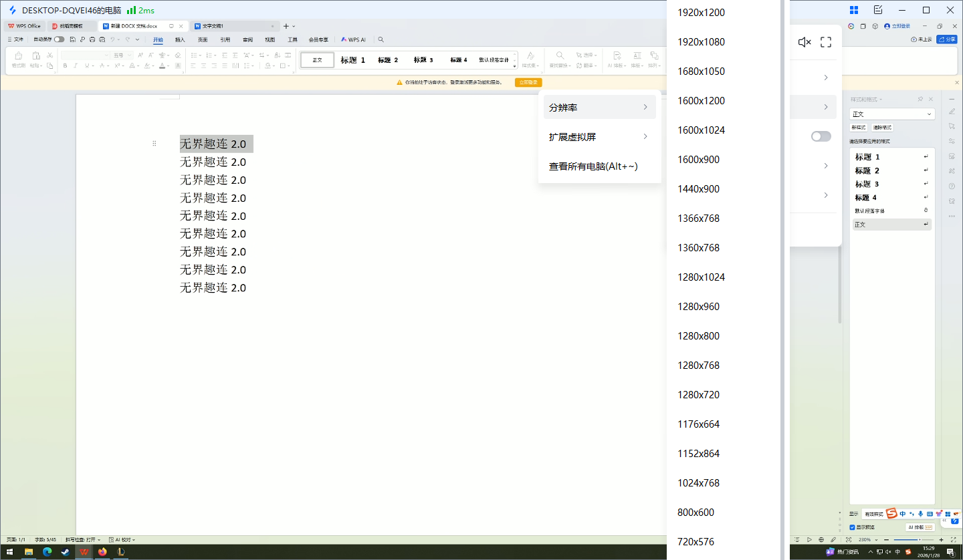Viewport: 963px width, 560px height.
Task: Open the bullet list icon in the ribbon
Action: tap(195, 55)
